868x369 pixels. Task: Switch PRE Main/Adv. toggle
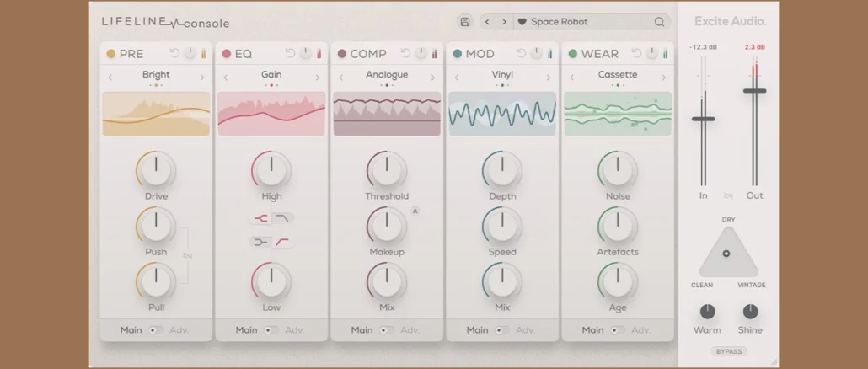[156, 330]
